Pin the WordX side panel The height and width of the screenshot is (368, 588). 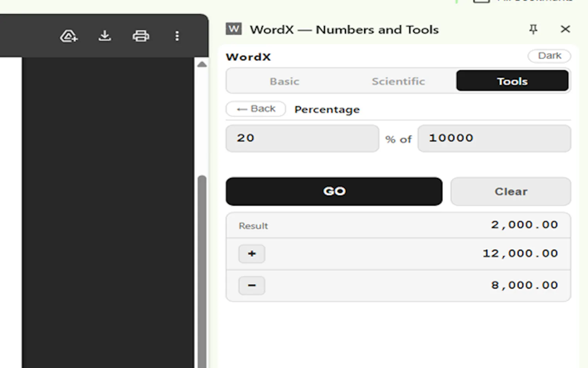(x=533, y=29)
